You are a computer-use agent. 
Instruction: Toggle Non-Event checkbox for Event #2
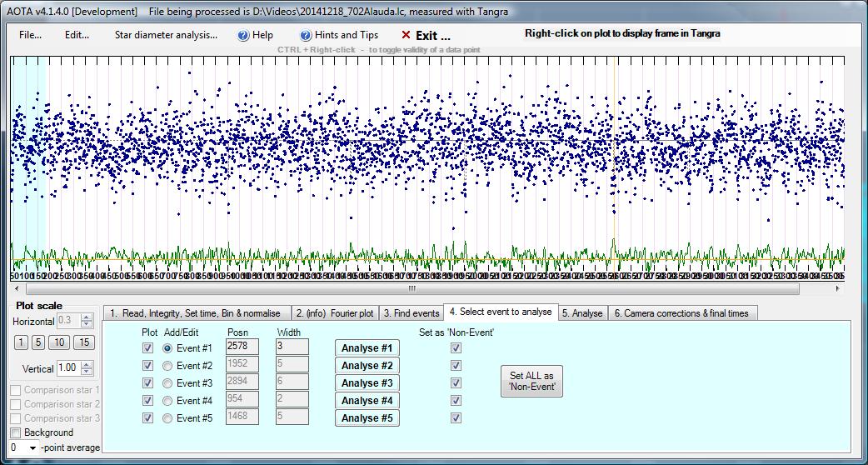tap(456, 365)
